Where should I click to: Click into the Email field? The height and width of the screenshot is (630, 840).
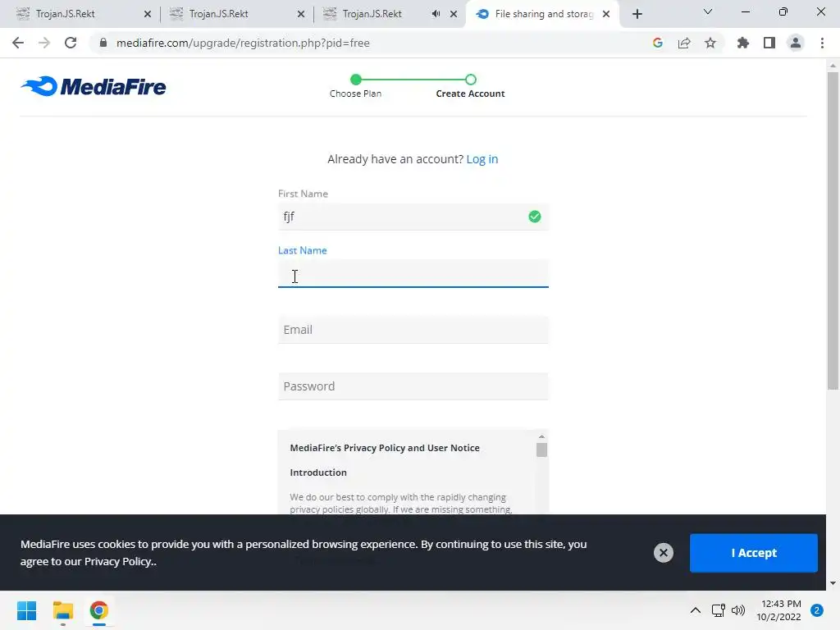click(413, 330)
